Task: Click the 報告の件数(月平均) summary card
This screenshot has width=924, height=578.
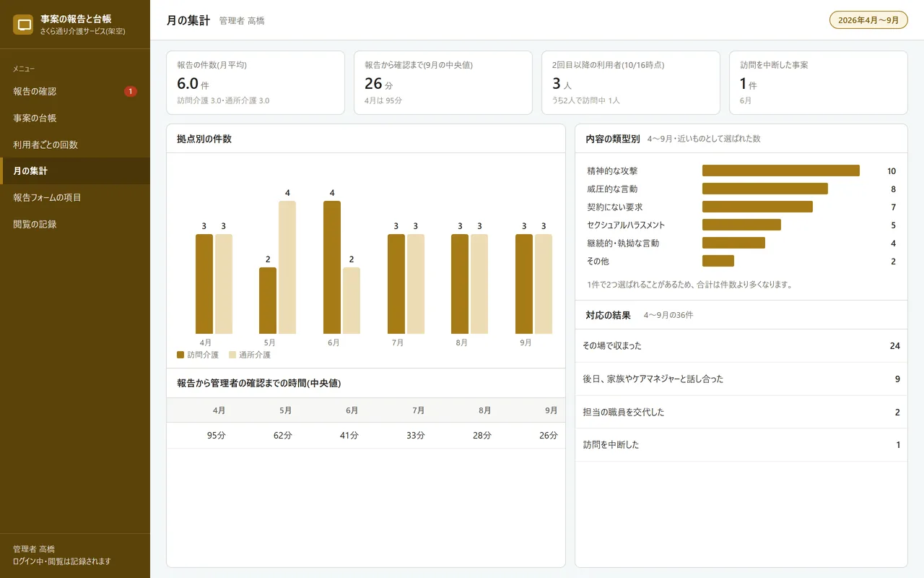Action: (256, 82)
